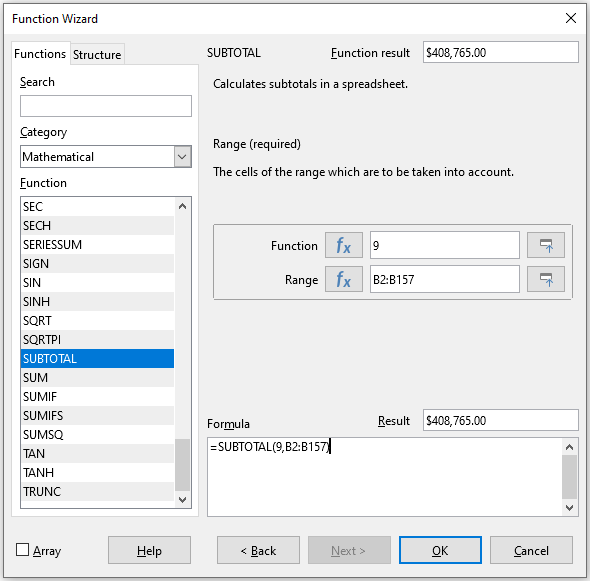The image size is (590, 581).
Task: Select SIN in the function list
Action: 97,283
